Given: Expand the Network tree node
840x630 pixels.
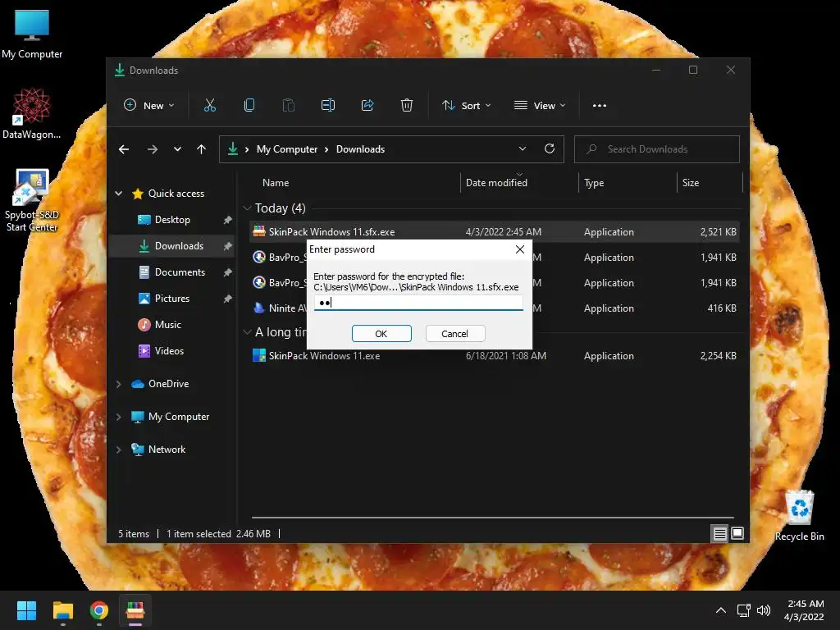Looking at the screenshot, I should pyautogui.click(x=119, y=450).
